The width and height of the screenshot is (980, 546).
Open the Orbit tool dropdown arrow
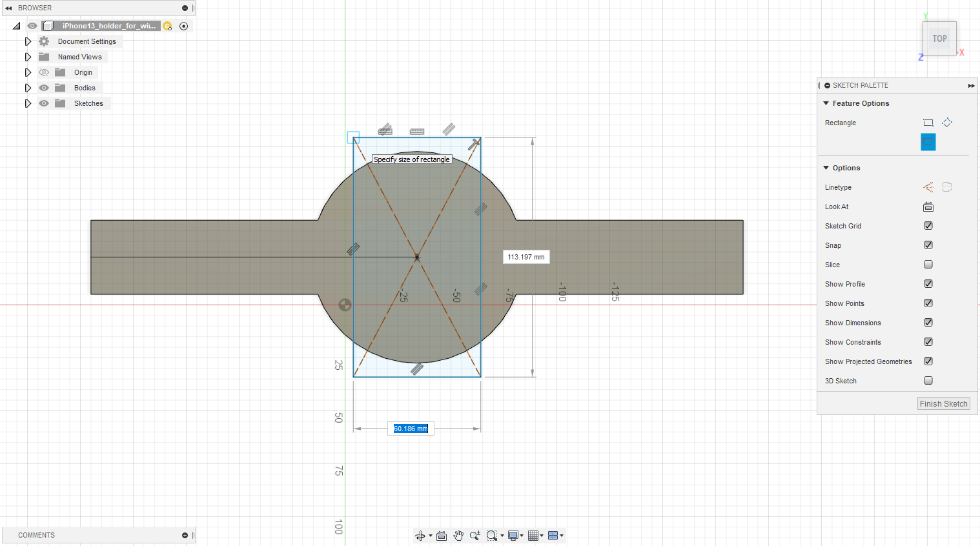(431, 536)
